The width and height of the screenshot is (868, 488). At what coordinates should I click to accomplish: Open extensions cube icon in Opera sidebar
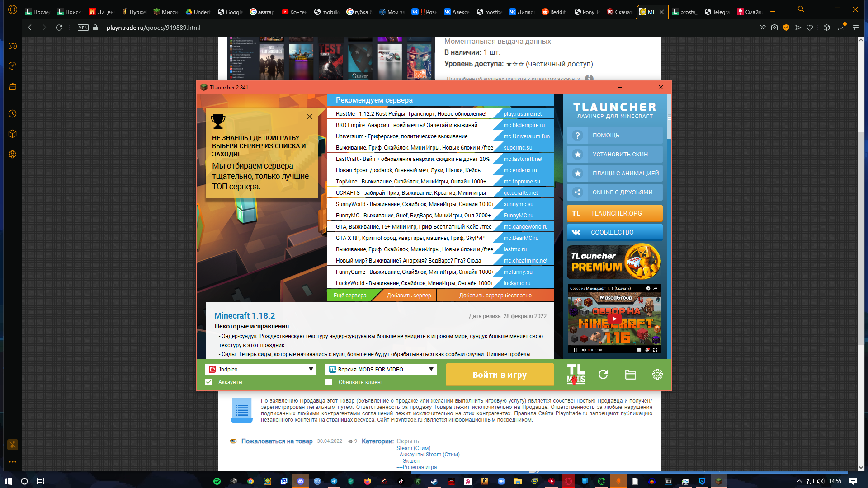point(13,134)
